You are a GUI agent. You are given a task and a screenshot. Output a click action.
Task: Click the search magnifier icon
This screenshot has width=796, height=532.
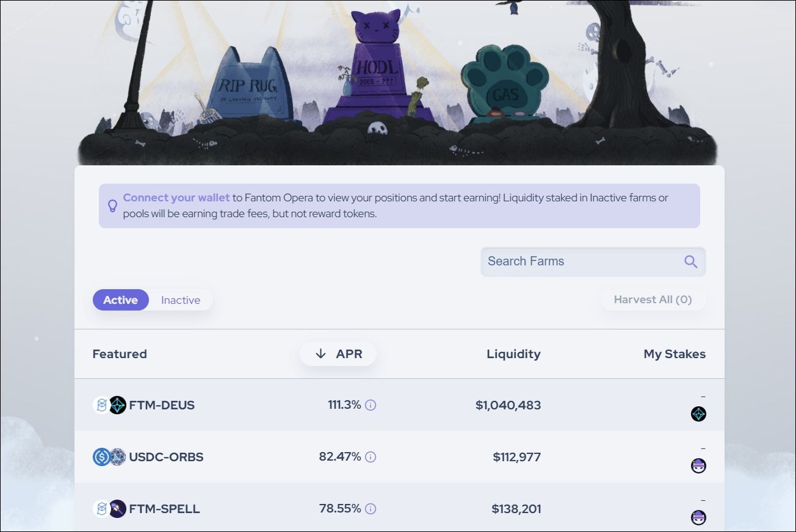690,262
